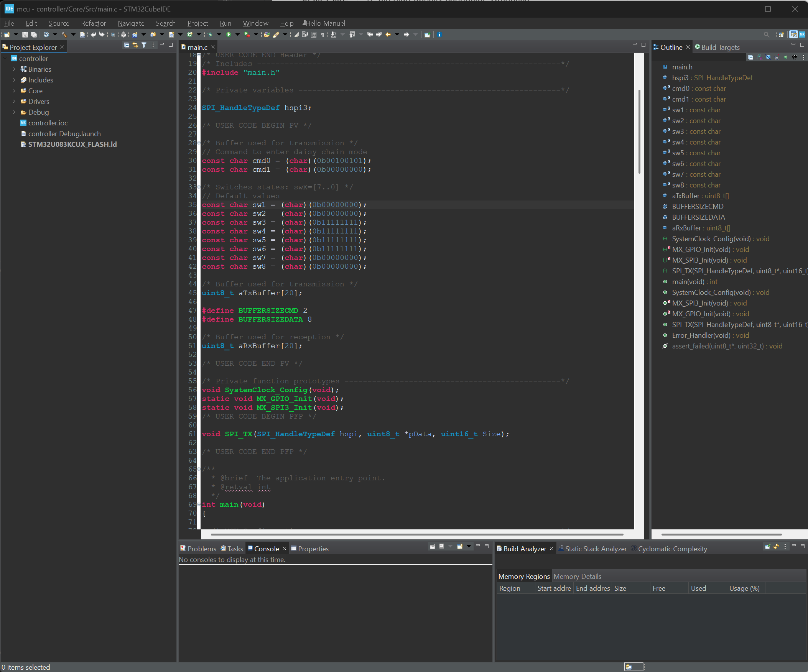Open the Navigate menu
Viewport: 808px width, 672px height.
[x=131, y=23]
